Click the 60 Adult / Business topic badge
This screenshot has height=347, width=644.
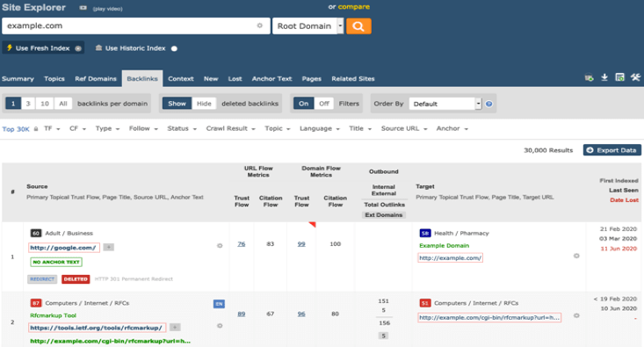(36, 234)
